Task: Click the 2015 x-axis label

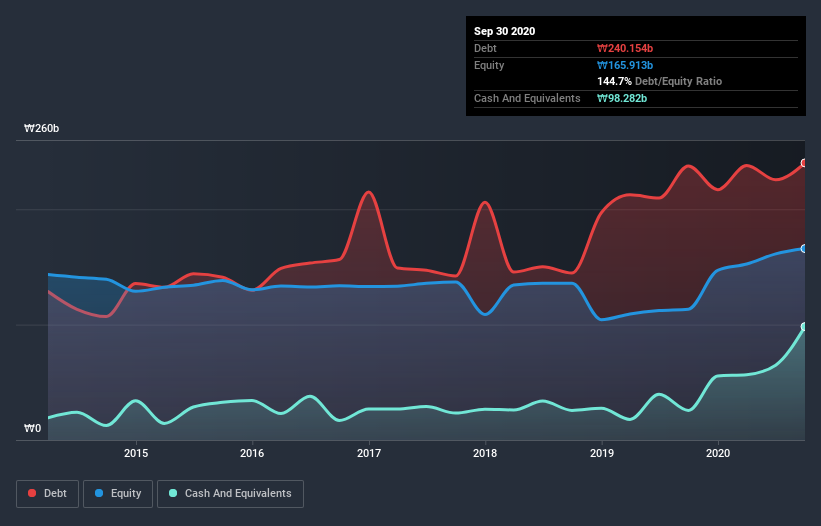Action: 136,453
